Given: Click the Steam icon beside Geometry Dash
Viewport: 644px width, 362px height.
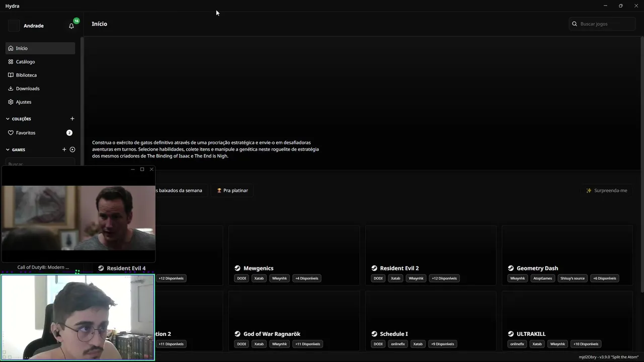Looking at the screenshot, I should pos(511,268).
